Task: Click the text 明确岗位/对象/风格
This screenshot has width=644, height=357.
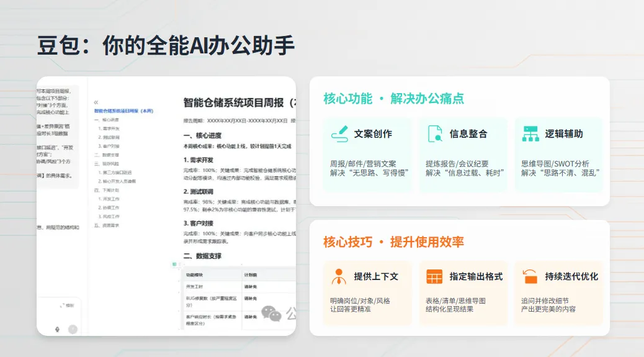Action: tap(360, 301)
